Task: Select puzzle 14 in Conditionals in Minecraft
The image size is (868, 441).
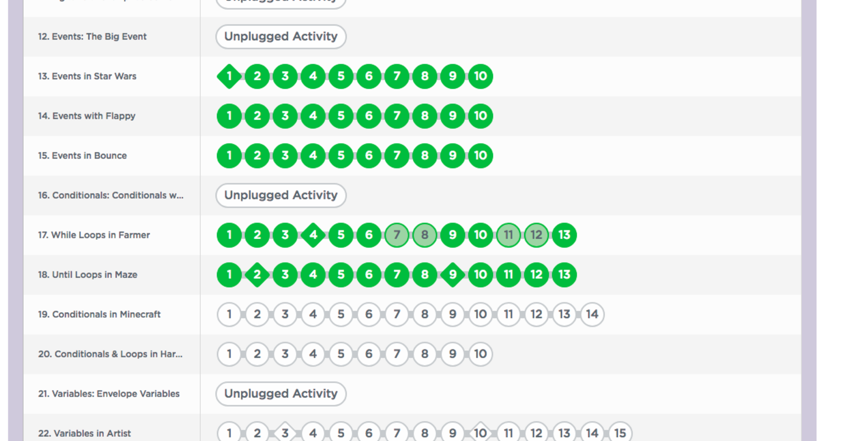Action: coord(592,314)
